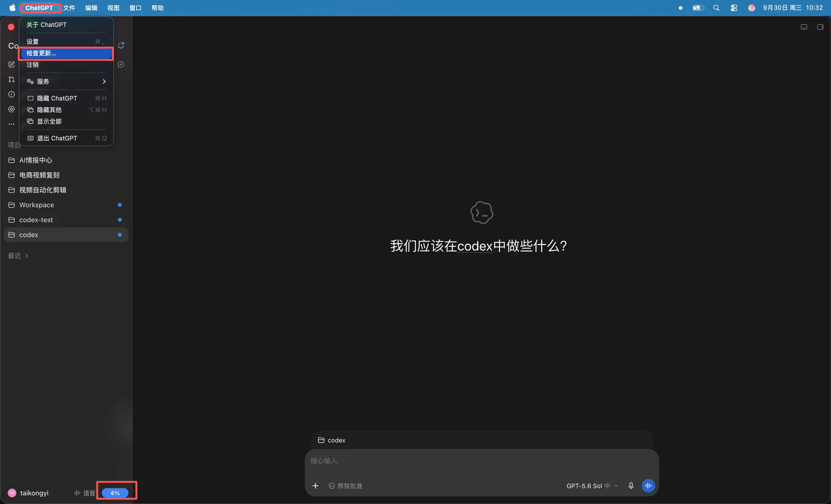Screen dimensions: 831x504
Task: Select 显示全部 menu item
Action: [66, 122]
